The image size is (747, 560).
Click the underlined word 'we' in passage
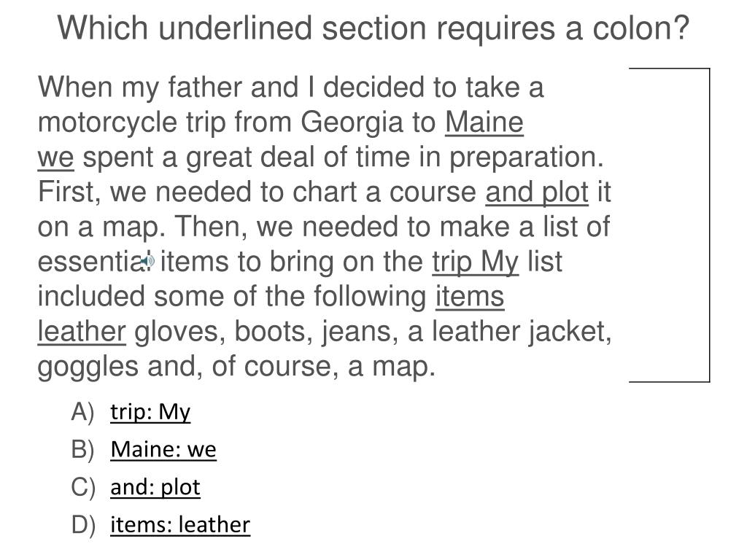55,157
